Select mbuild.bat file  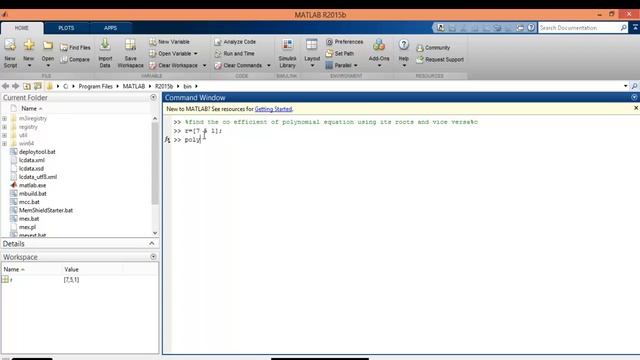point(33,193)
